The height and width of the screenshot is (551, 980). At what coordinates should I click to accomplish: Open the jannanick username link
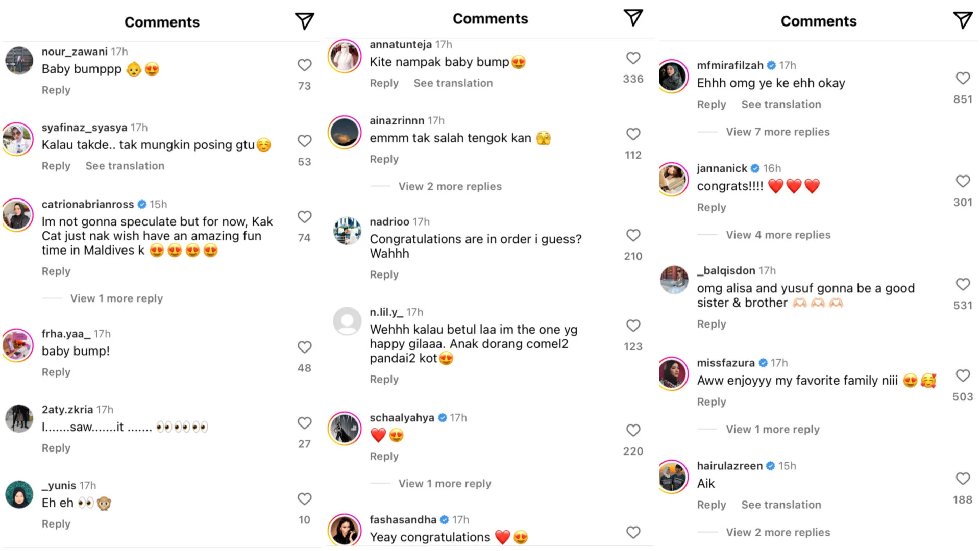[x=722, y=169]
